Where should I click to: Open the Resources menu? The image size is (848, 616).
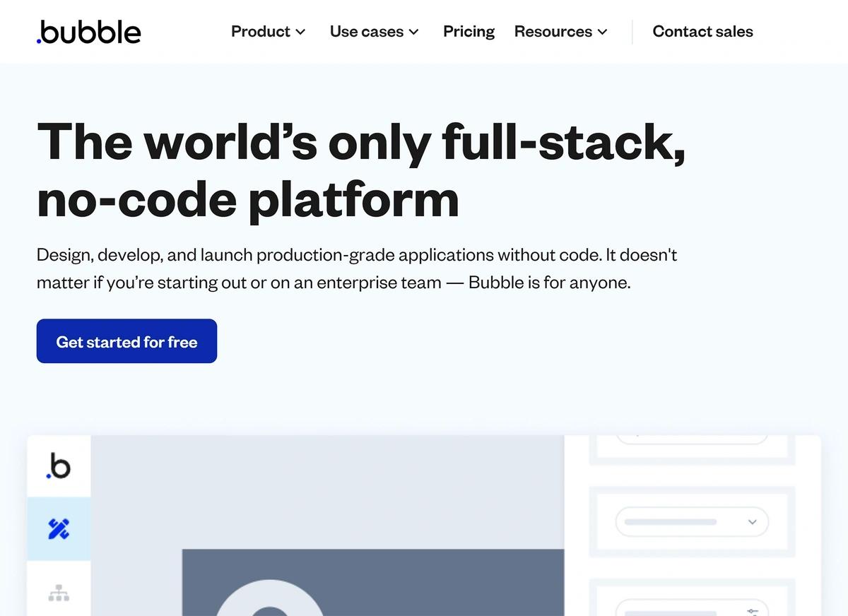pyautogui.click(x=553, y=32)
